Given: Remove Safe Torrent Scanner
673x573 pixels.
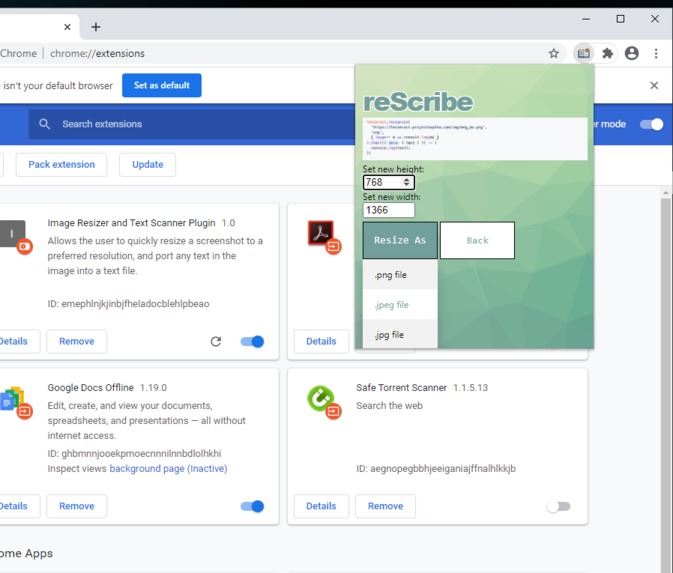Looking at the screenshot, I should [385, 506].
